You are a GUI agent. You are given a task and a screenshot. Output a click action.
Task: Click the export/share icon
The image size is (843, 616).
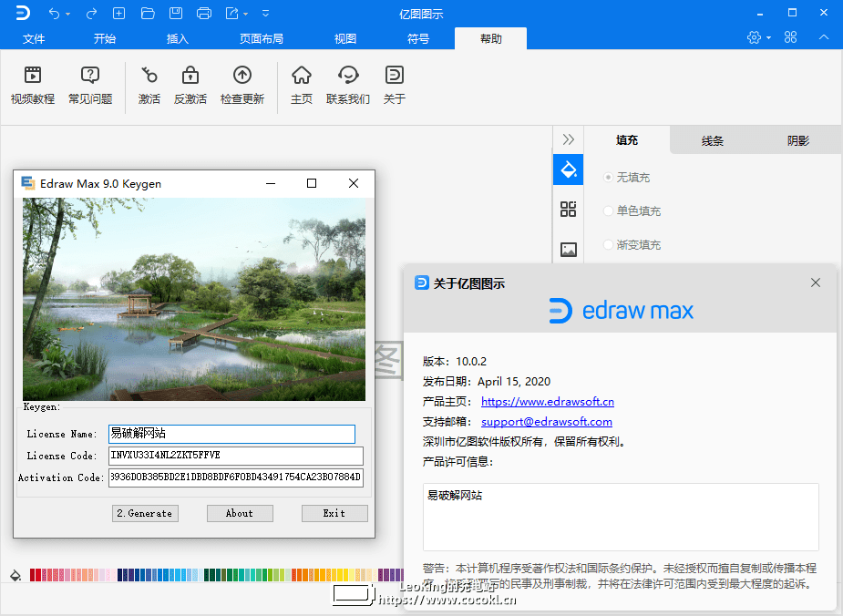click(x=231, y=14)
